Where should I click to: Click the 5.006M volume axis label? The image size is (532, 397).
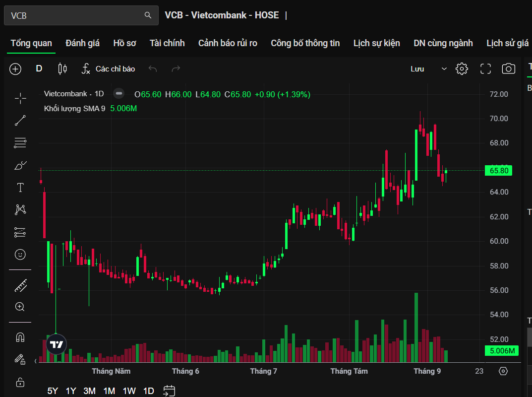pyautogui.click(x=501, y=350)
